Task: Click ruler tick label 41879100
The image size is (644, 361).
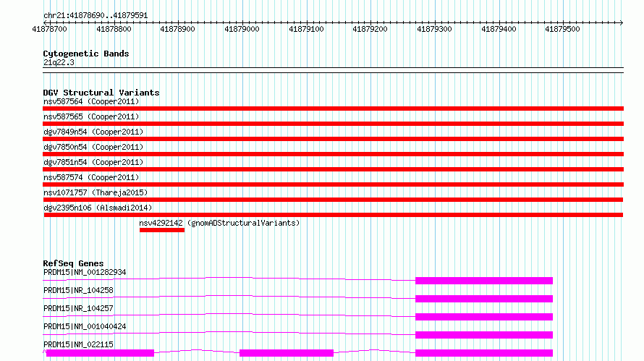Action: click(306, 29)
